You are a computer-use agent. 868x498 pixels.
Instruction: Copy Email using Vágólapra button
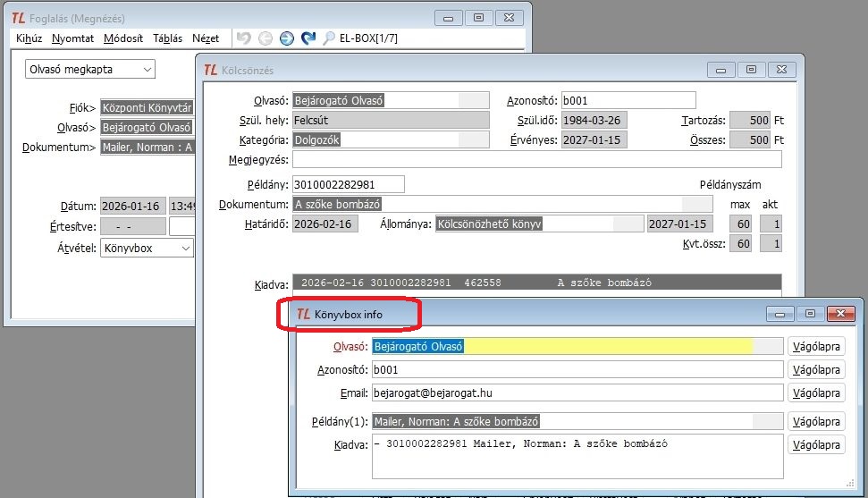815,392
